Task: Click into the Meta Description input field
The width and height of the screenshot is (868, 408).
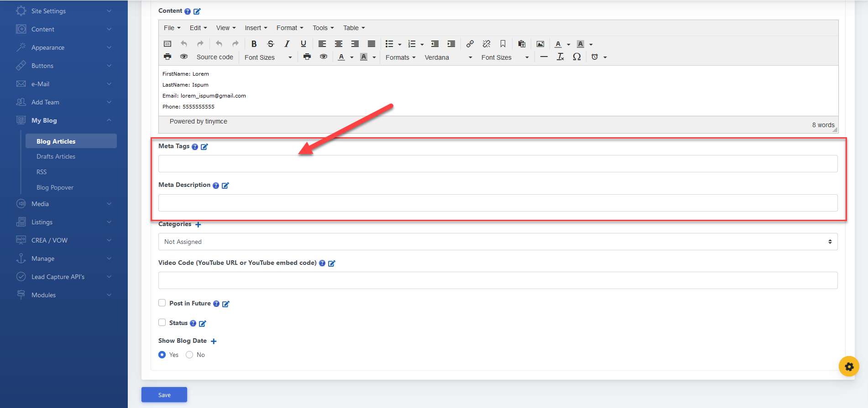Action: coord(497,203)
